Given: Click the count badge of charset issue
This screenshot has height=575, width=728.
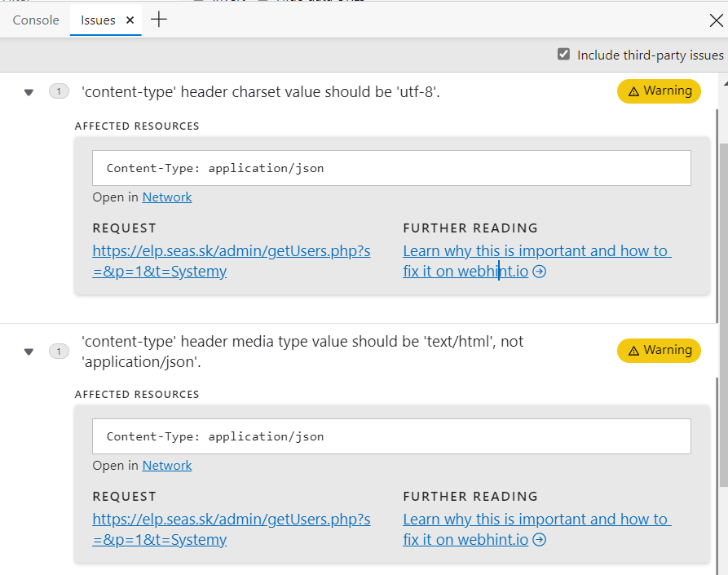Looking at the screenshot, I should [x=59, y=91].
